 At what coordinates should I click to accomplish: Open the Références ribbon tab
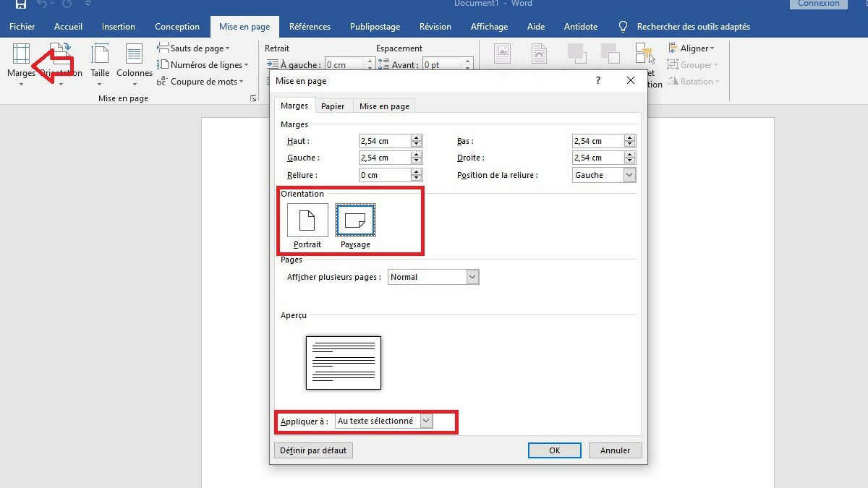pos(310,27)
